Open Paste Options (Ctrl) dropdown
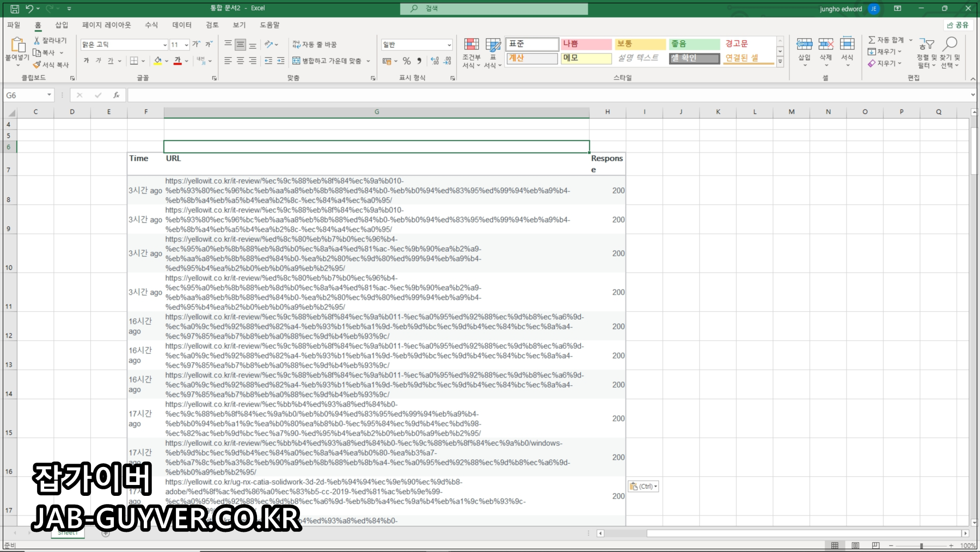Viewport: 980px width, 552px height. click(644, 487)
